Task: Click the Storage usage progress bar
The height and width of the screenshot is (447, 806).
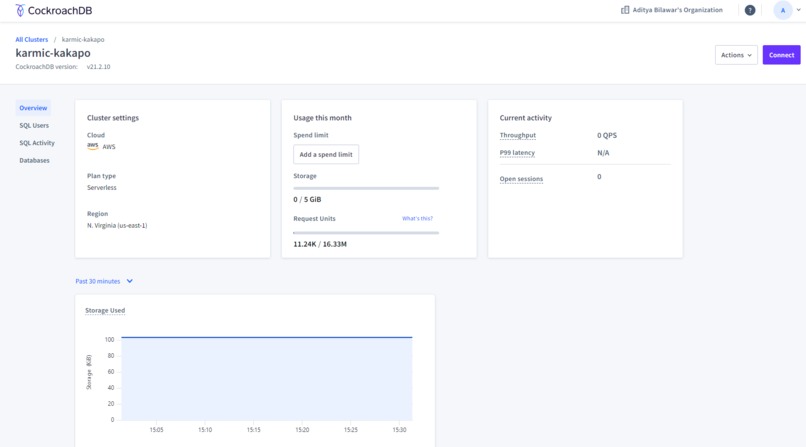Action: click(366, 188)
